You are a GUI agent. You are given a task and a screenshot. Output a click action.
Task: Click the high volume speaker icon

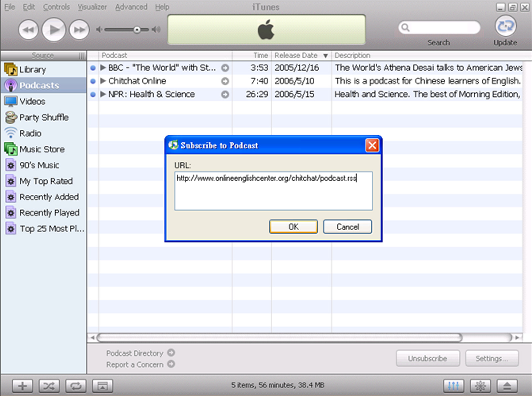(x=156, y=30)
